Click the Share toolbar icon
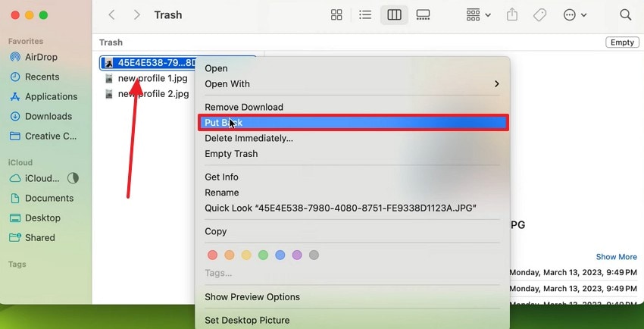Screen dimensions: 644x329 tap(511, 15)
